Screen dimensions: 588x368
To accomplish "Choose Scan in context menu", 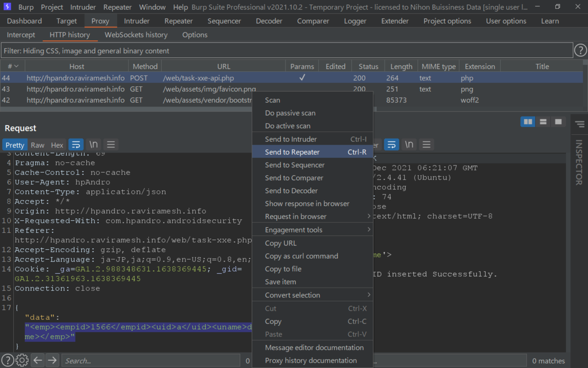I will (x=312, y=100).
